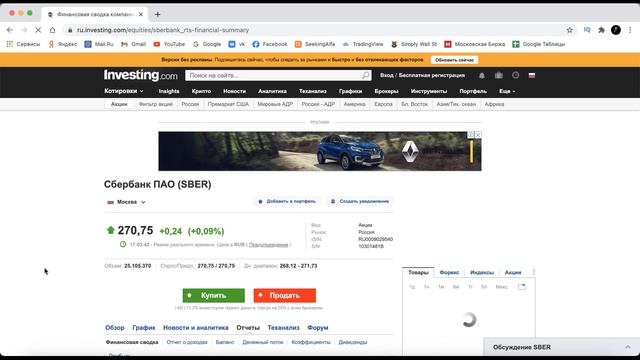
Task: Open the Simply Wall St bookmark
Action: 414,44
